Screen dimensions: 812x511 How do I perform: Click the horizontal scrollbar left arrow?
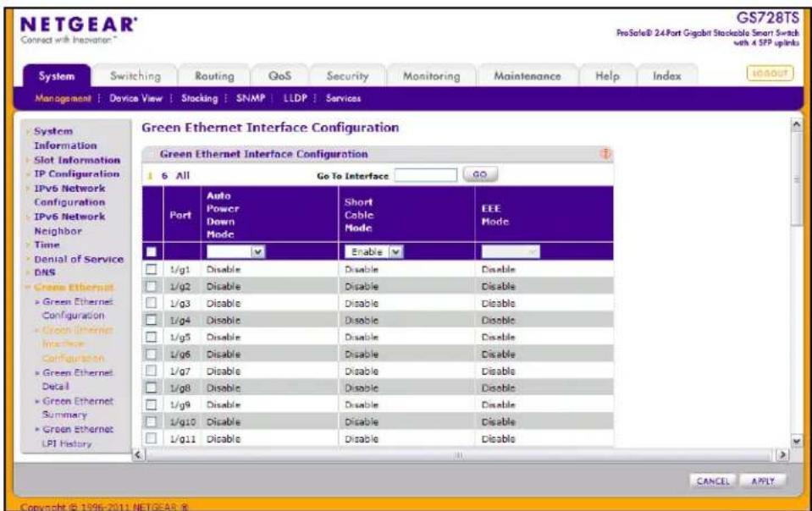pos(138,454)
